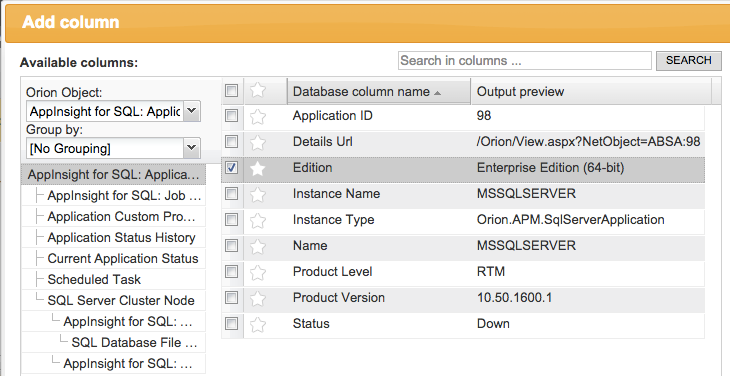Check the Details Url checkbox

[x=231, y=141]
